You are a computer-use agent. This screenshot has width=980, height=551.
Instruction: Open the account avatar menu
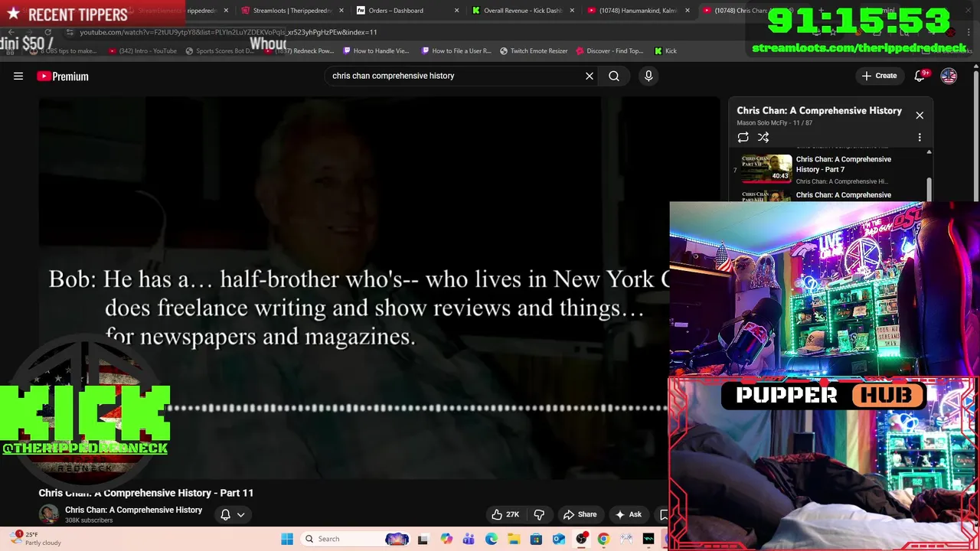coord(949,76)
